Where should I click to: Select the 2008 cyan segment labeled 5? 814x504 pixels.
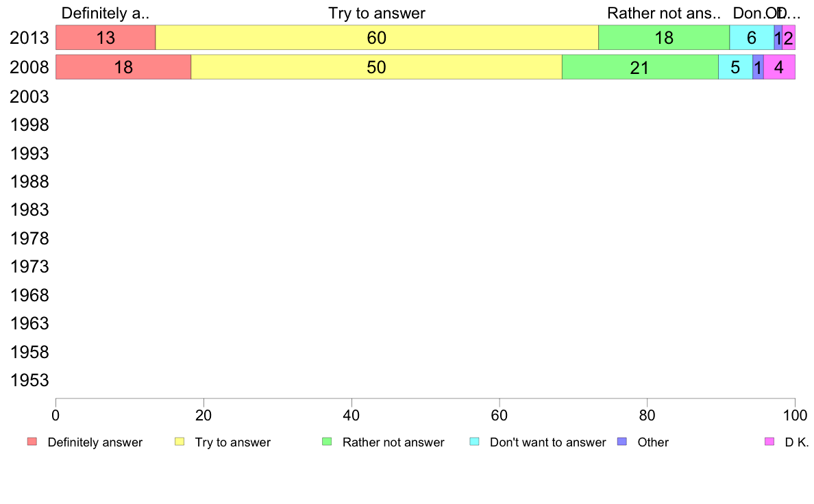[736, 67]
